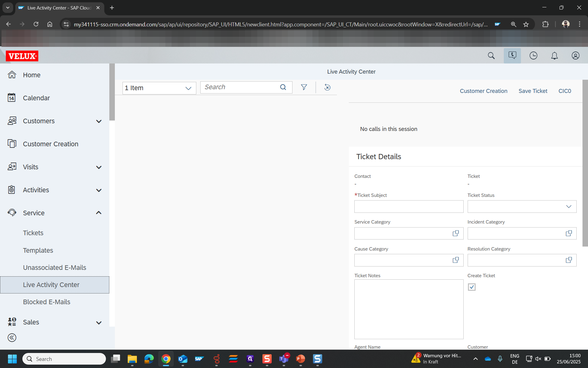Open File Explorer from taskbar
The width and height of the screenshot is (588, 368).
(132, 359)
